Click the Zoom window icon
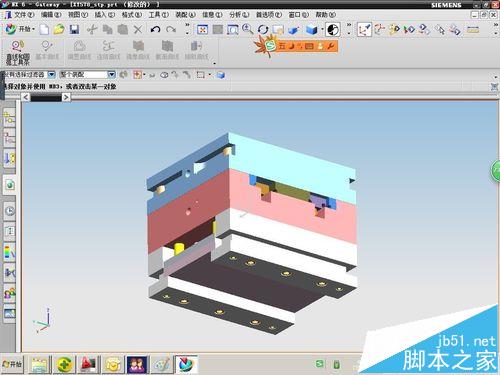Image resolution: width=500 pixels, height=375 pixels. tap(232, 29)
